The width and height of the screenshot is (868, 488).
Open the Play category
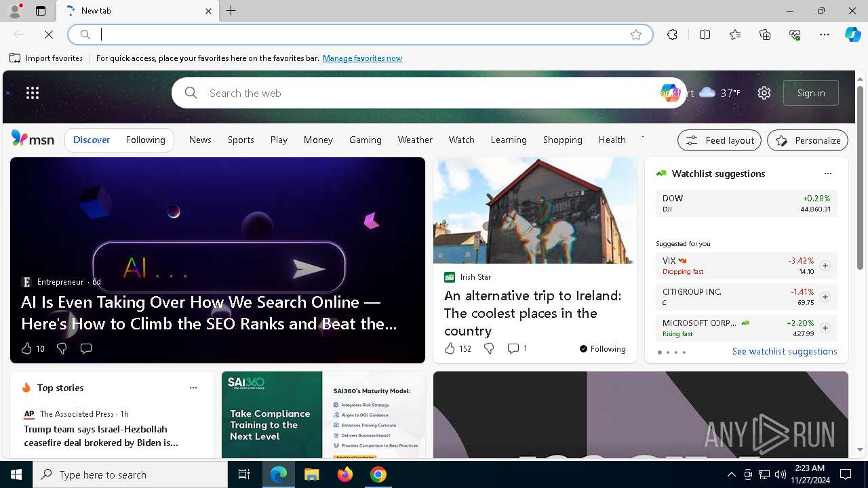279,140
